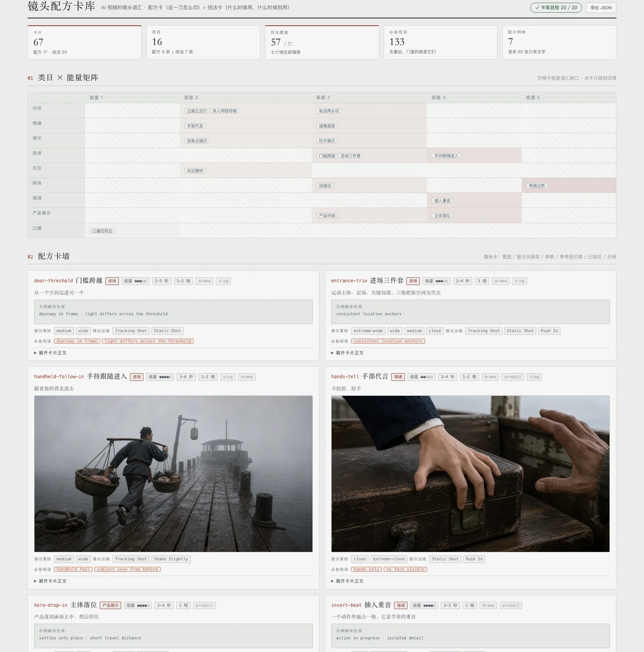
Task: Click the 情绪 tag on the hands-tell card
Action: (398, 377)
